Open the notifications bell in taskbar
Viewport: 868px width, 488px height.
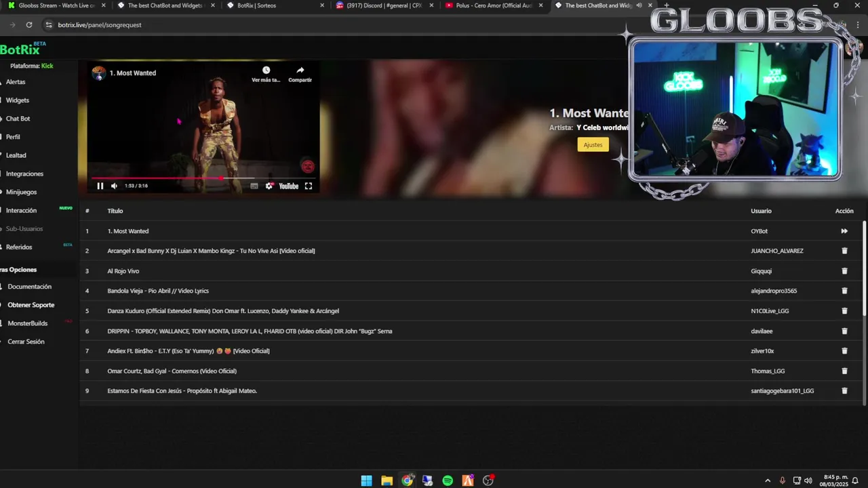point(856,481)
